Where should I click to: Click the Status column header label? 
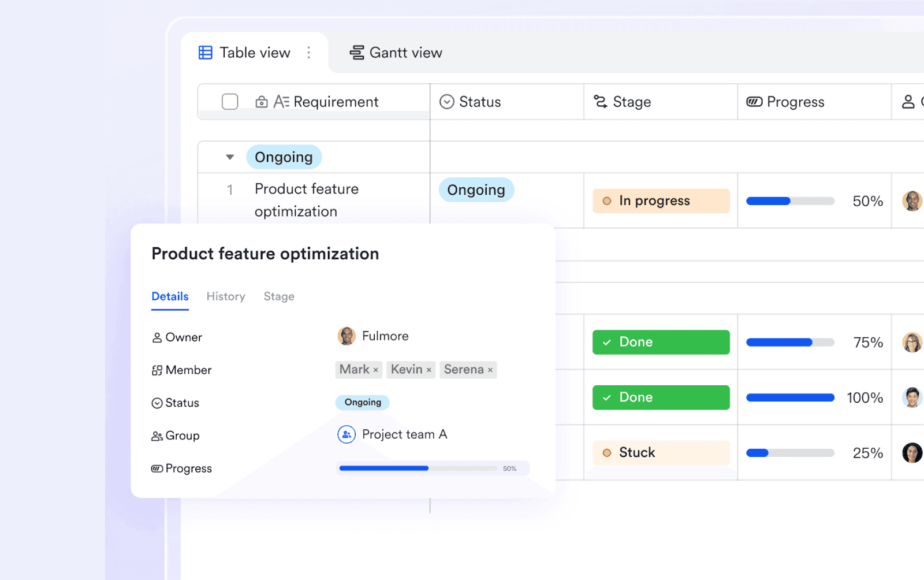coord(480,102)
